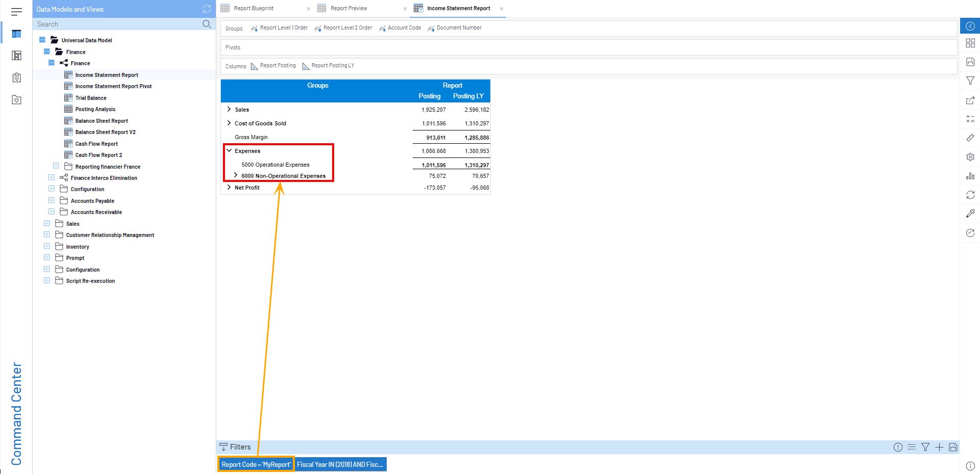980x474 pixels.
Task: Click the search magnifier icon
Action: pos(207,24)
